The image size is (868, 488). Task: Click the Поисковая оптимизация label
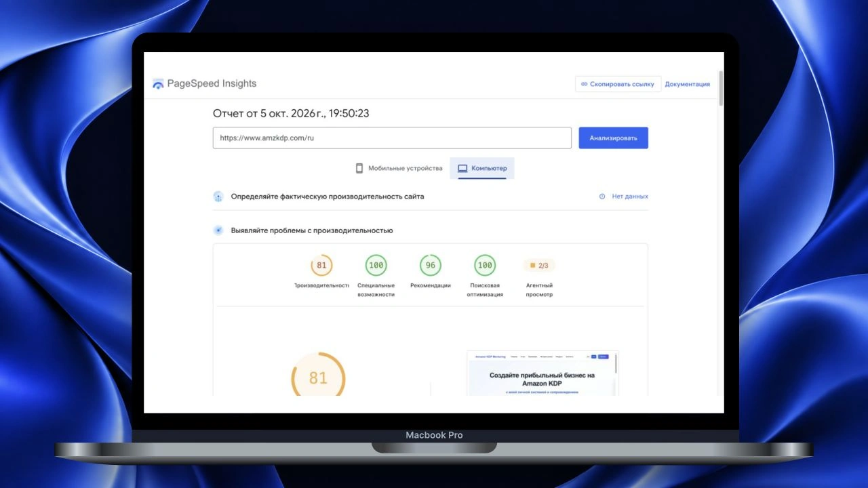(485, 290)
